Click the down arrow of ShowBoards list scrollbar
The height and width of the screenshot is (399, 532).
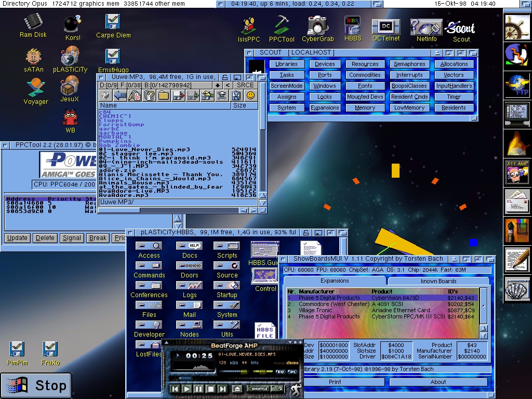click(484, 336)
